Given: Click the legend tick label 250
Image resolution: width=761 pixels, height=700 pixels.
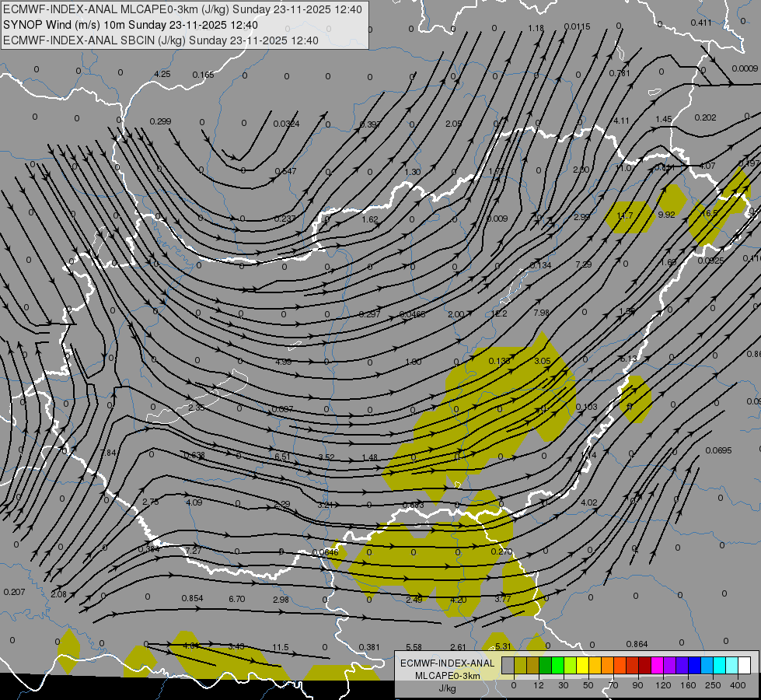Looking at the screenshot, I should (713, 685).
